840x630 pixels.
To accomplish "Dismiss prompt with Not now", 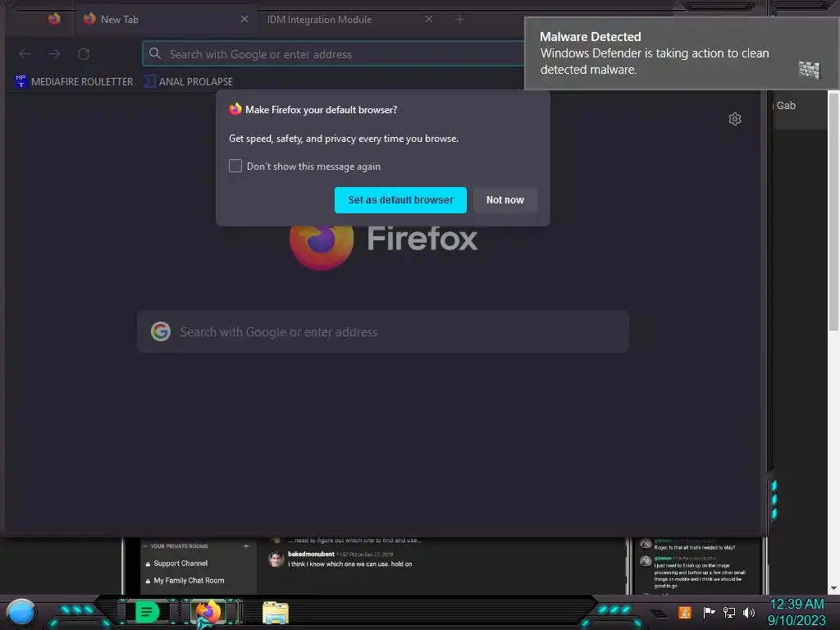I will pos(505,200).
